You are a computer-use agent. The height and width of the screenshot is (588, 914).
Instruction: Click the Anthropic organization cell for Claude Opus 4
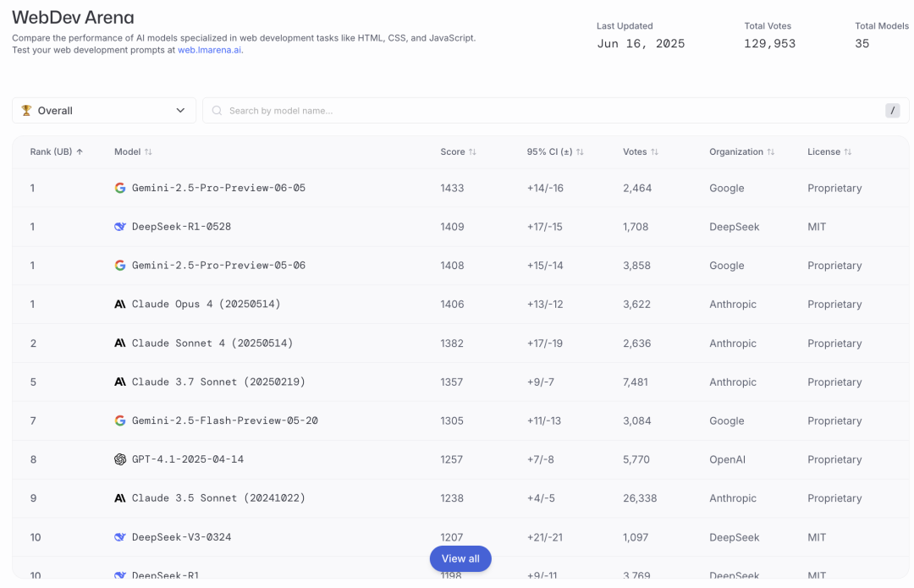point(733,305)
